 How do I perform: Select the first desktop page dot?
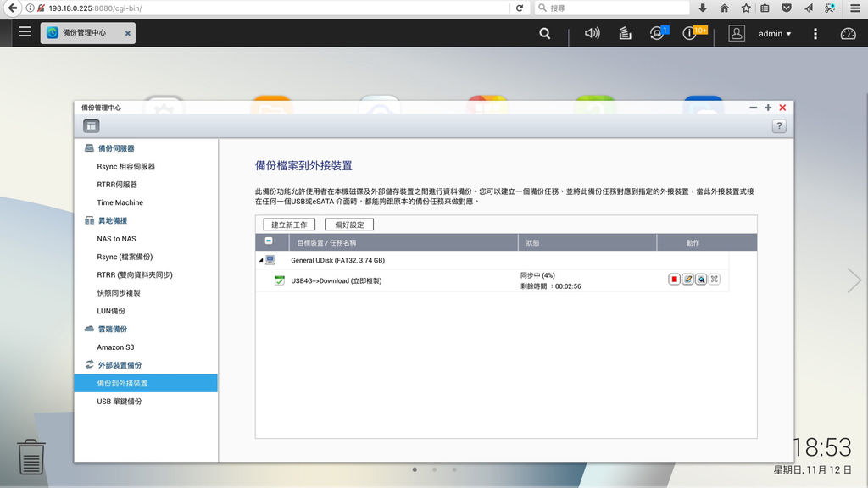415,469
